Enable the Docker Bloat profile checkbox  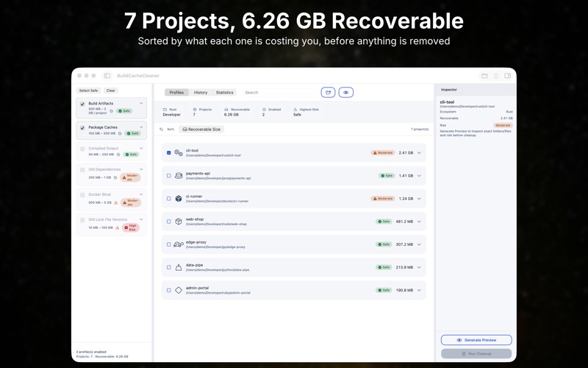82,195
